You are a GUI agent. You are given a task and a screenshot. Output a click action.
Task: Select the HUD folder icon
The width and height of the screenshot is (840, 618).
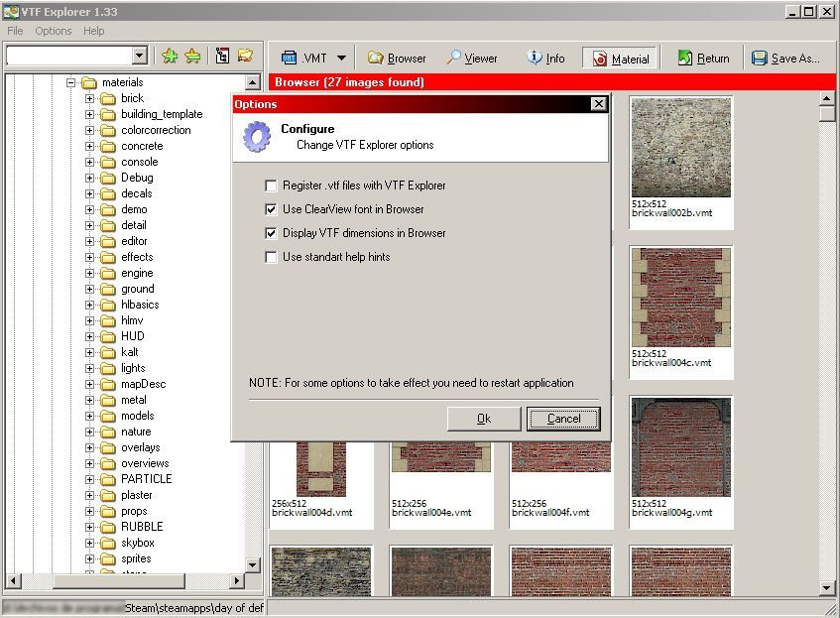click(108, 336)
